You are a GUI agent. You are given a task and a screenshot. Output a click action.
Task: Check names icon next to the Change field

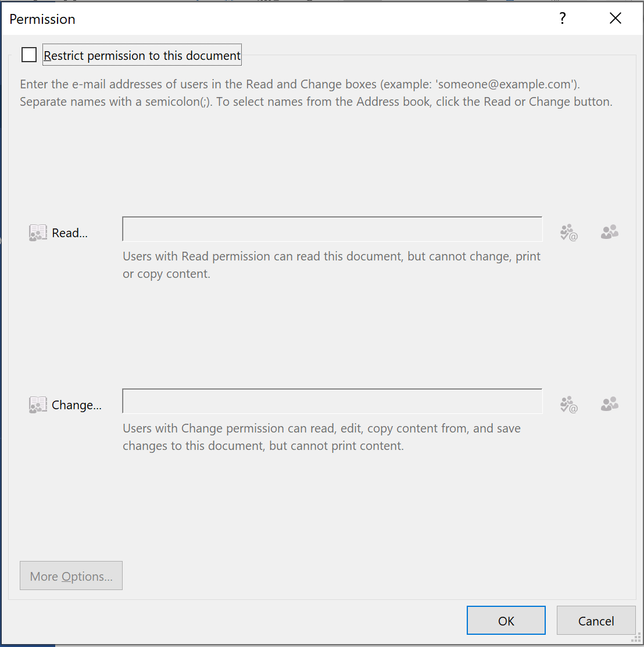[568, 405]
